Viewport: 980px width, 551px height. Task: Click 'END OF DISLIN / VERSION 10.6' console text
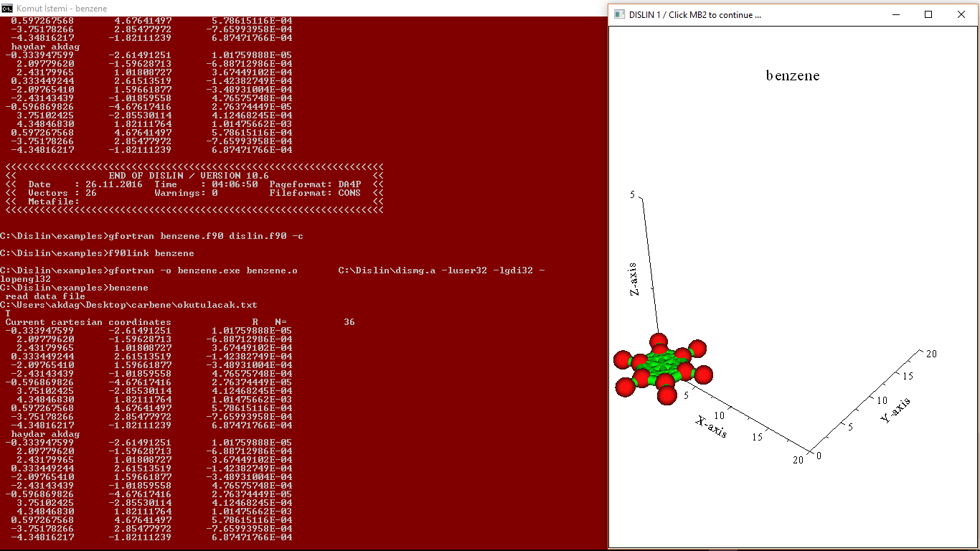point(188,176)
